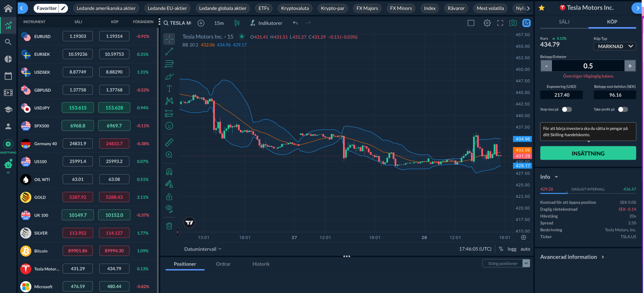
Task: Click the trash icon to remove drawings
Action: (169, 226)
